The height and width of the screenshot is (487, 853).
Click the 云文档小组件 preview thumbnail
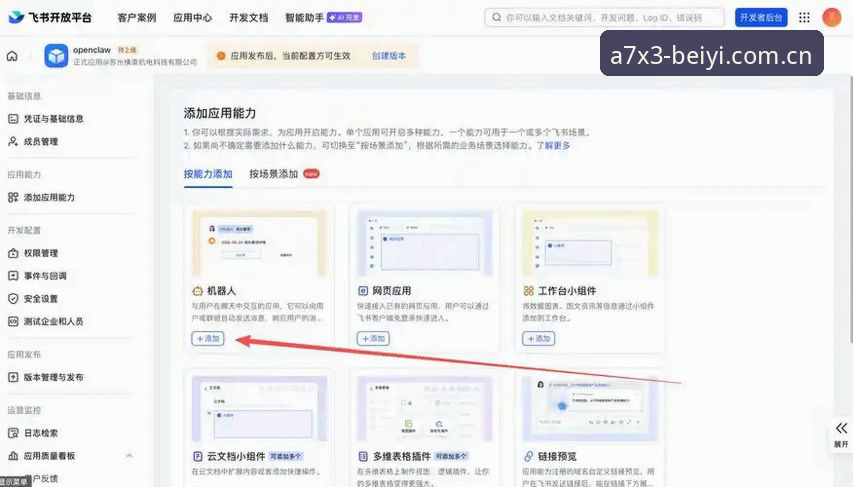click(259, 409)
